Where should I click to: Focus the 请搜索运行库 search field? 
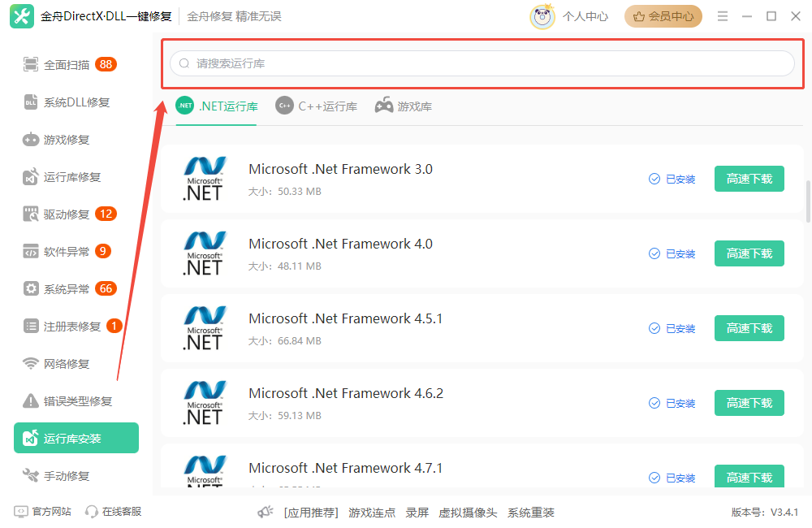pos(482,63)
